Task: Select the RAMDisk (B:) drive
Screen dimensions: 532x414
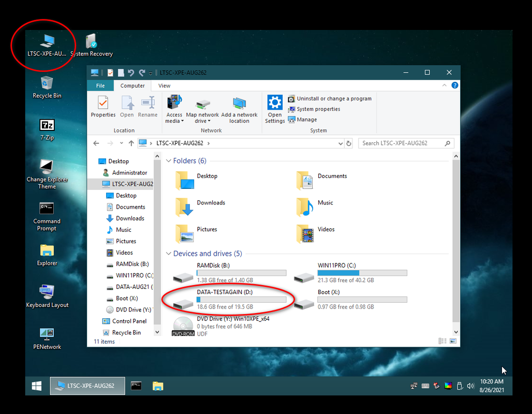Action: point(230,273)
